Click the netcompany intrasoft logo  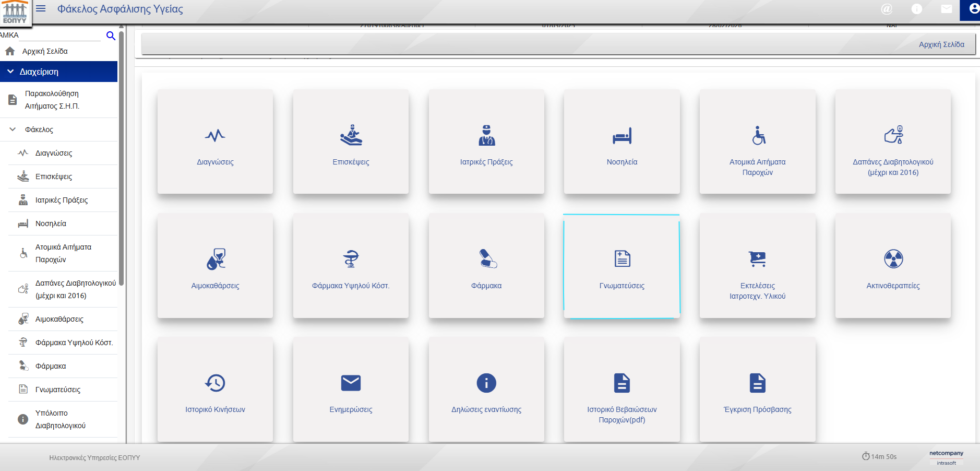[946, 457]
